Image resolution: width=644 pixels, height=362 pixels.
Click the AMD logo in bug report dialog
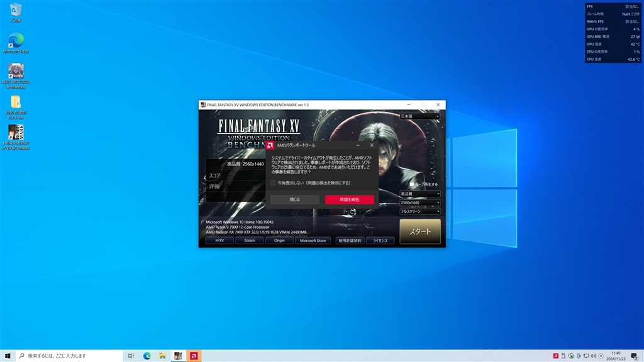270,145
